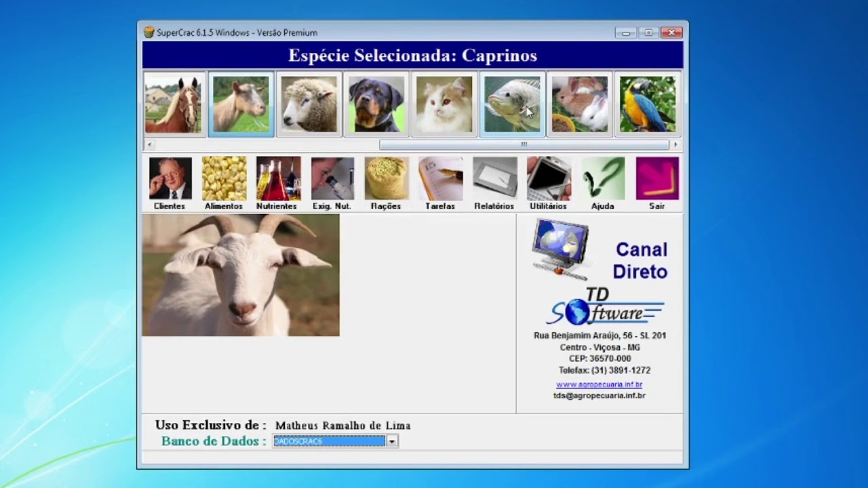
Task: Open Exig. Nut. requirements module
Action: coord(332,184)
